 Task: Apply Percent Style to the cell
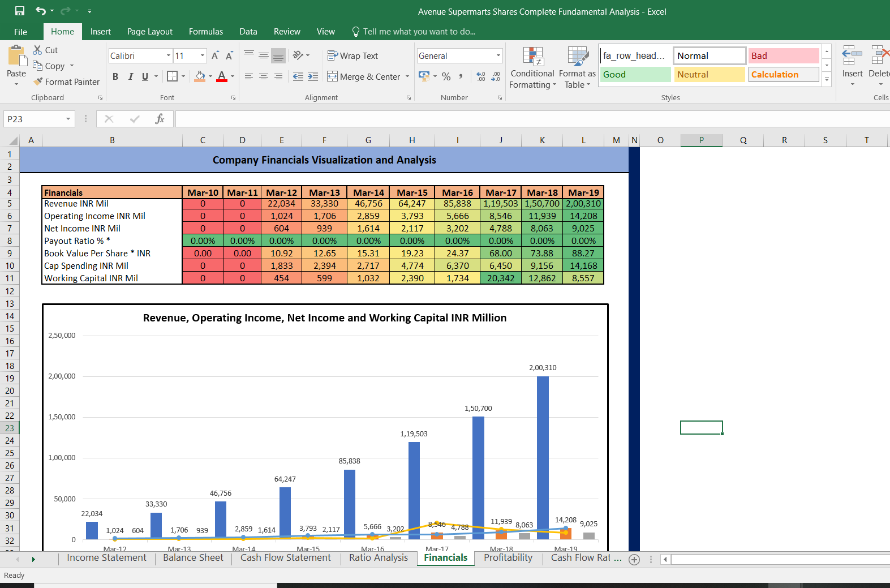coord(446,76)
